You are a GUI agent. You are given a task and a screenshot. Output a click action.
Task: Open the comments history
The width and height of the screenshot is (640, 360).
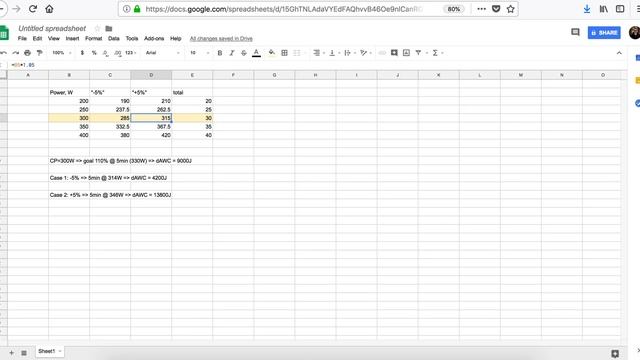coord(575,32)
